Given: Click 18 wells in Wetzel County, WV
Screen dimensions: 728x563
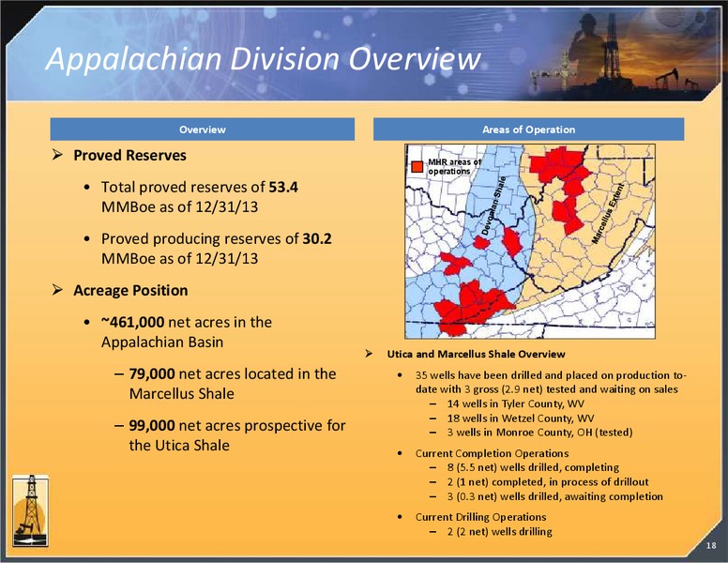Looking at the screenshot, I should [521, 418].
